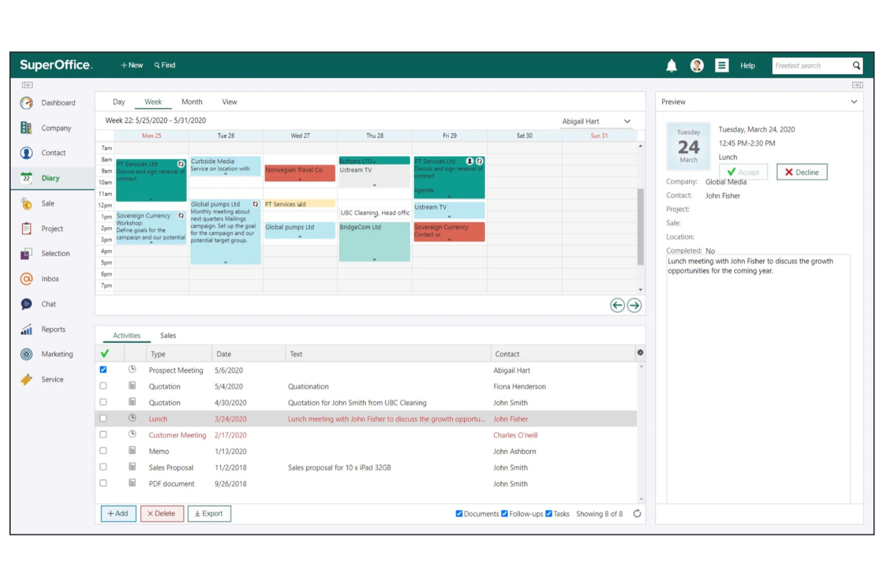Switch to the Month calendar view
Viewport: 882px width, 588px height.
coord(192,101)
